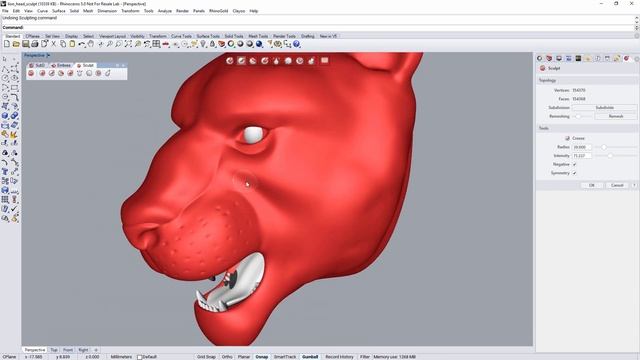
Task: Click the Copy icon in the toolbar
Action: 63,44
